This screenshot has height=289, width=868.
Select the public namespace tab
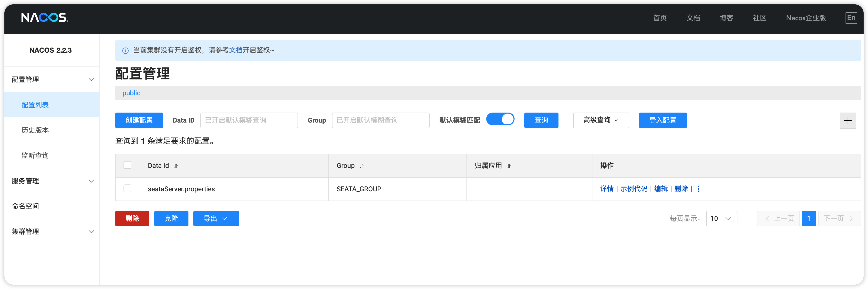pyautogui.click(x=131, y=93)
